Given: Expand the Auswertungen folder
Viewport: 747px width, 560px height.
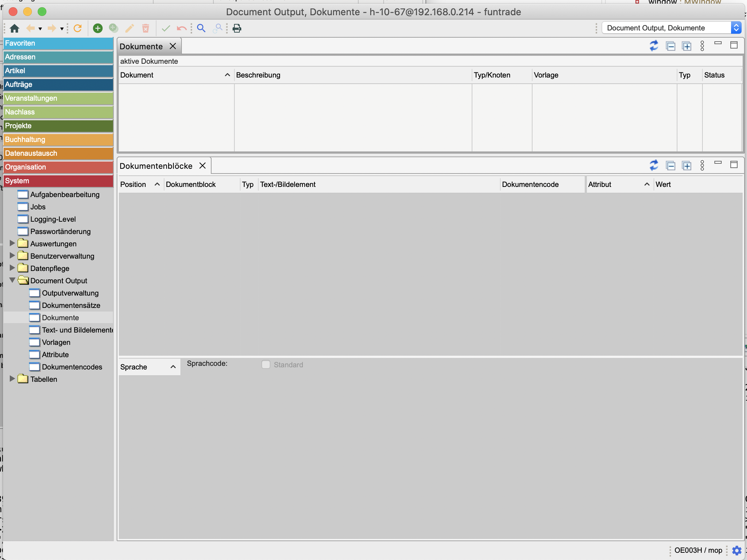Looking at the screenshot, I should point(12,243).
